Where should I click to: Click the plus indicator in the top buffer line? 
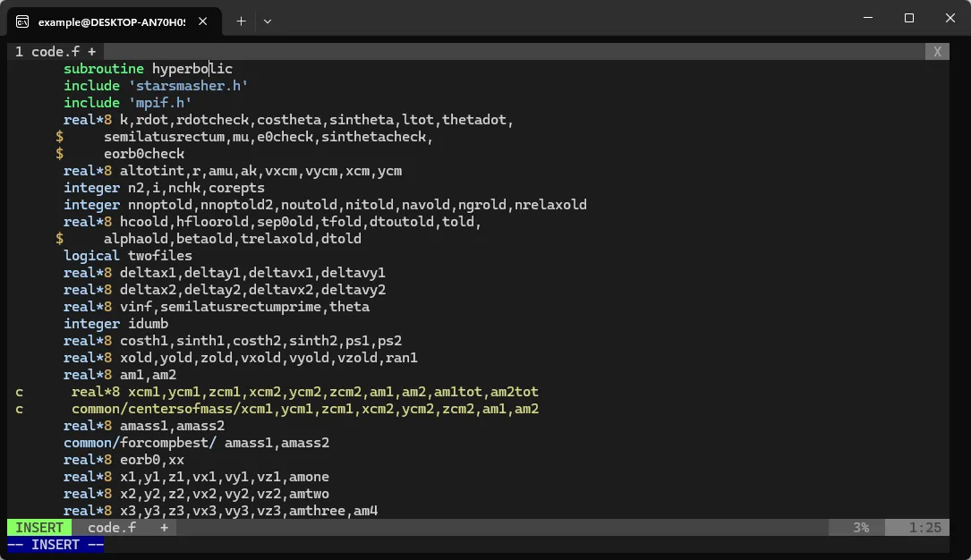(x=91, y=51)
